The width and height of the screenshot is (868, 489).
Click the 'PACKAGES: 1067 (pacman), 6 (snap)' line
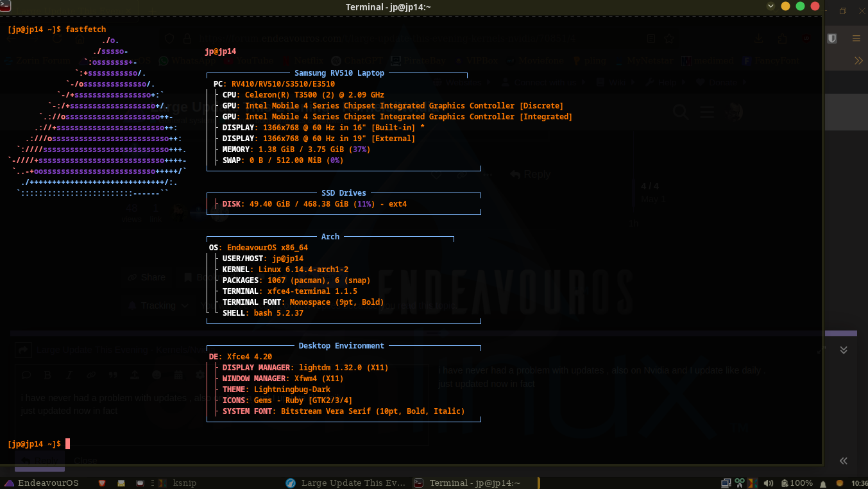point(296,280)
